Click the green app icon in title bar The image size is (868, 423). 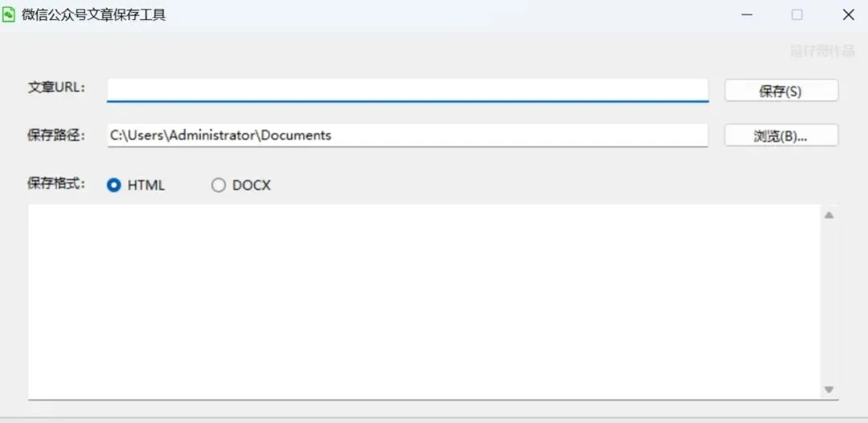click(x=9, y=15)
